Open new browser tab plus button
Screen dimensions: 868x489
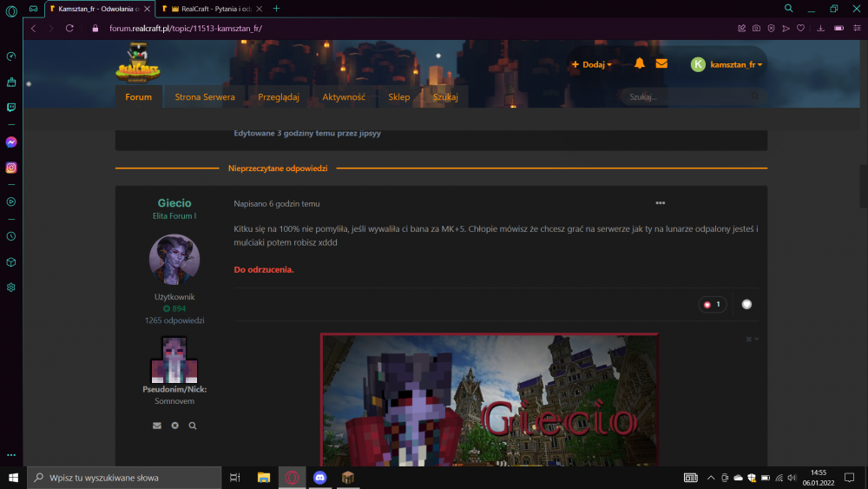(x=276, y=9)
